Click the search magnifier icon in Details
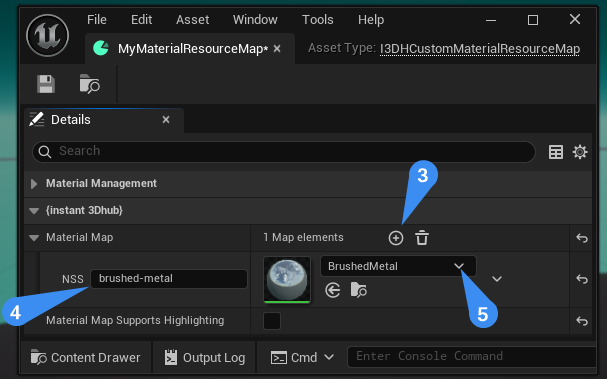The height and width of the screenshot is (379, 607). [45, 152]
